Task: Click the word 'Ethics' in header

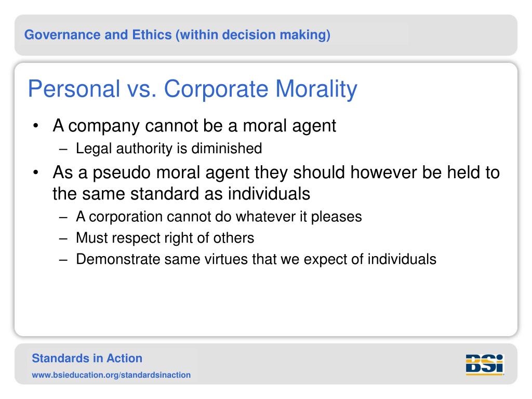Action: [x=152, y=35]
